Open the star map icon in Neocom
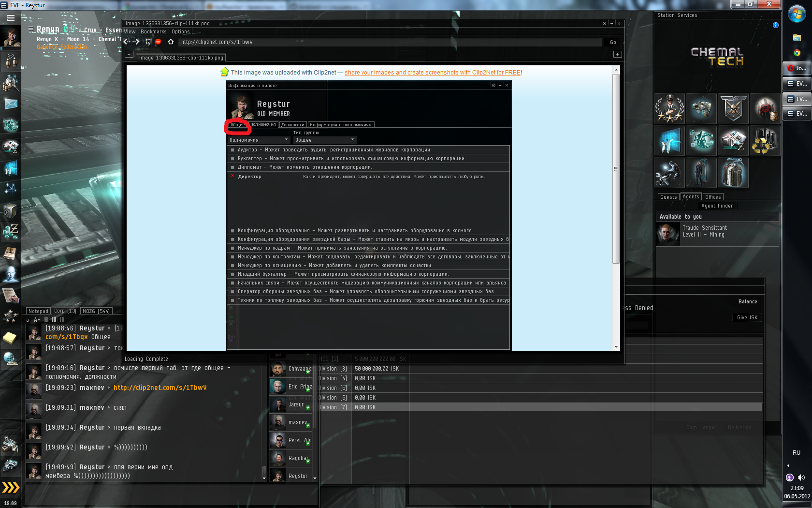812x508 pixels. [11, 189]
